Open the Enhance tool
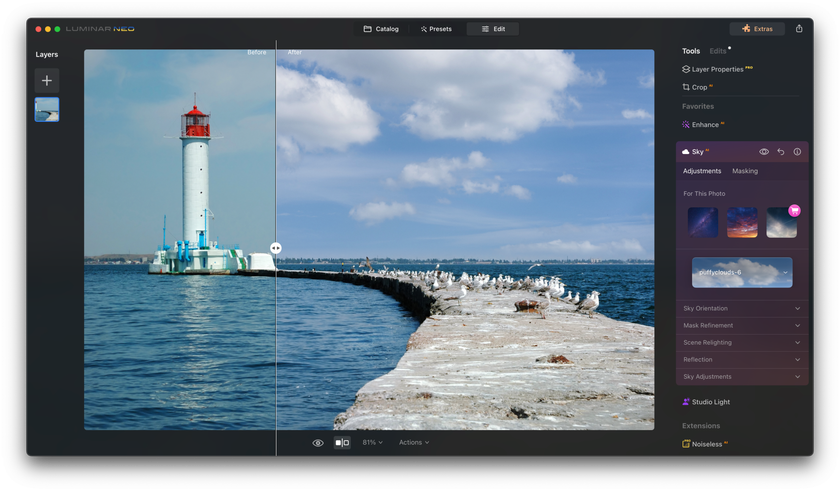The height and width of the screenshot is (491, 840). [x=703, y=124]
